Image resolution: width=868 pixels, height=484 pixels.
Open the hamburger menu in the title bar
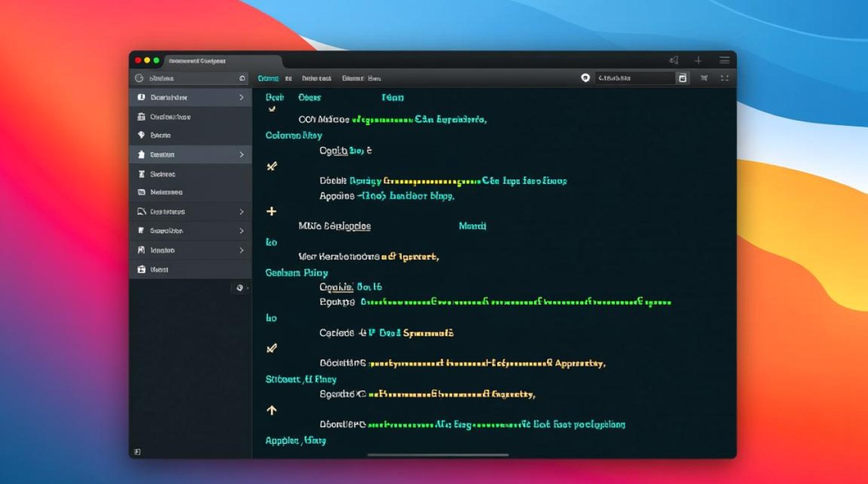click(724, 60)
